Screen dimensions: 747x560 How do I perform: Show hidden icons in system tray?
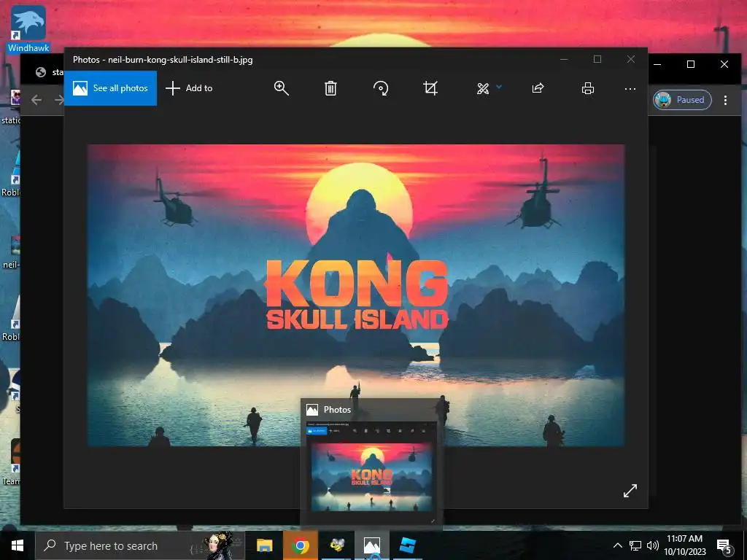tap(617, 545)
